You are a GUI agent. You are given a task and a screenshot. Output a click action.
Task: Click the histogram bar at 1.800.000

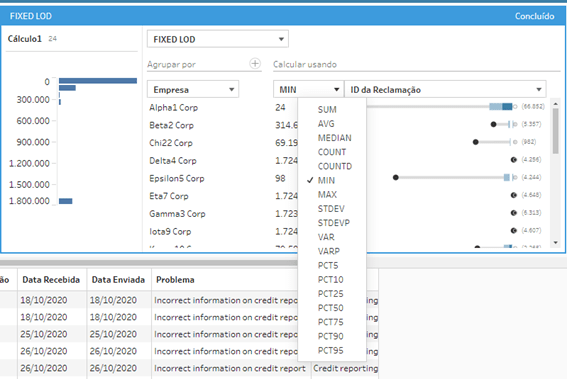click(x=65, y=201)
